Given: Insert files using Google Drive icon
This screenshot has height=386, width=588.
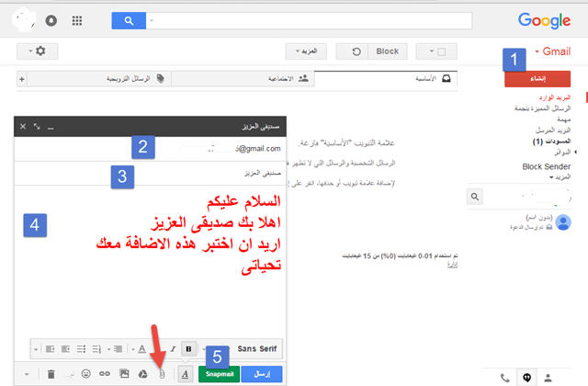Looking at the screenshot, I should (x=143, y=374).
